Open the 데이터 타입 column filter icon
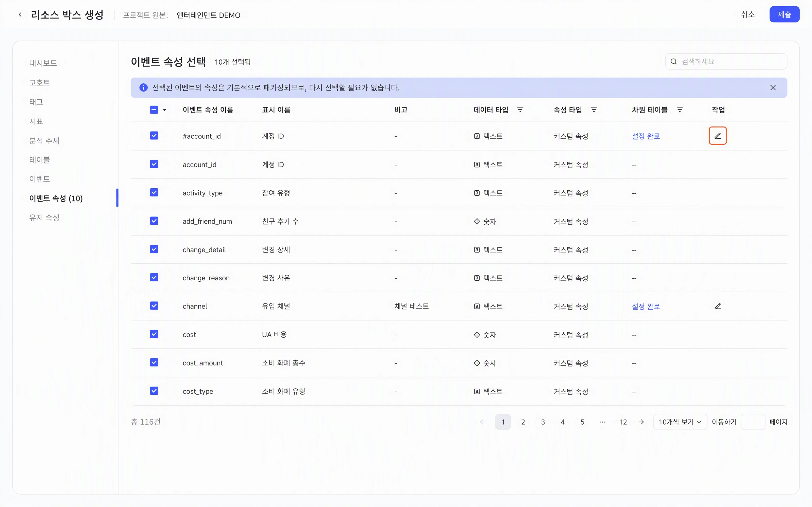The image size is (812, 507). click(520, 110)
